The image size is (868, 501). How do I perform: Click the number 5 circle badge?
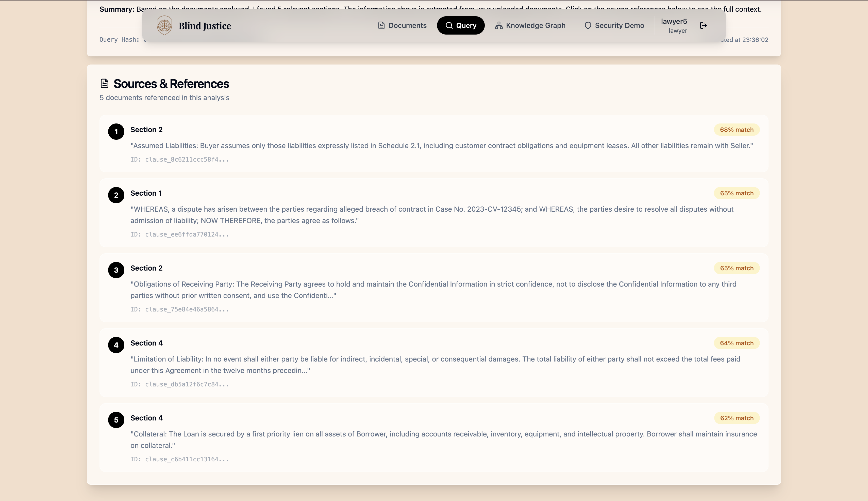point(116,420)
